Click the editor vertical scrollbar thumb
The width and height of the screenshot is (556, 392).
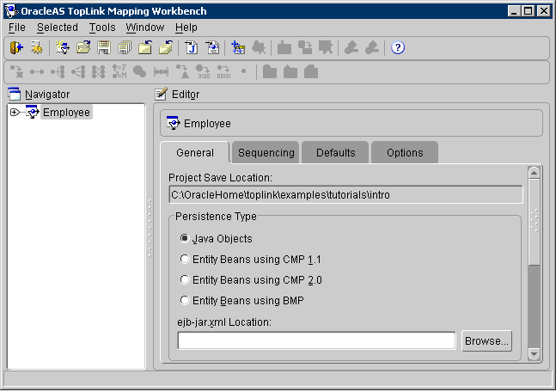(x=534, y=222)
